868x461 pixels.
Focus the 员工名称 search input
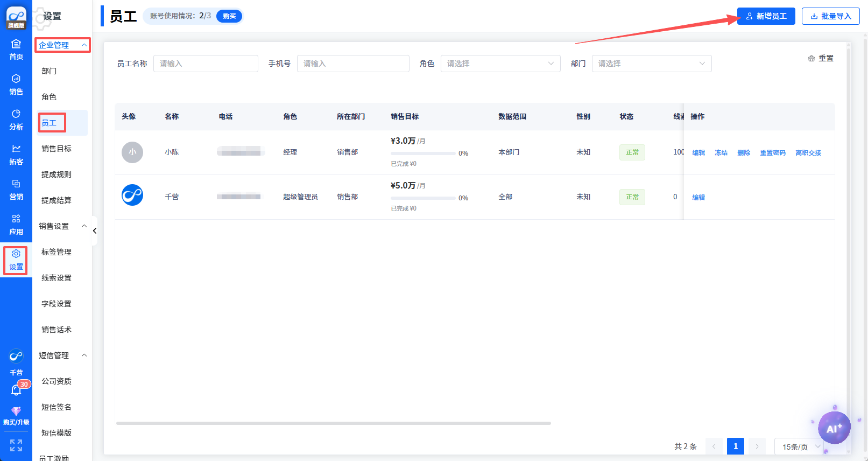(x=206, y=64)
